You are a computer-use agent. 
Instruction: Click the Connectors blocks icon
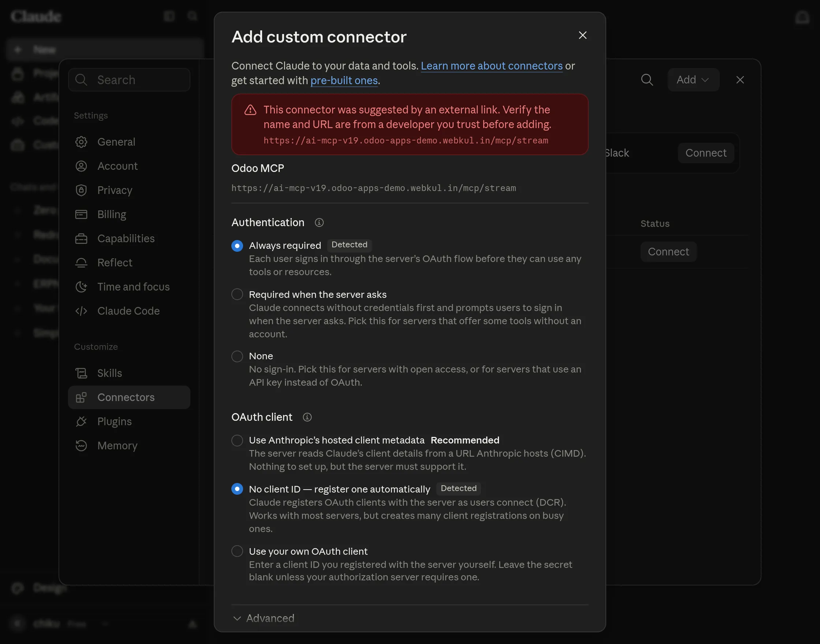point(81,397)
